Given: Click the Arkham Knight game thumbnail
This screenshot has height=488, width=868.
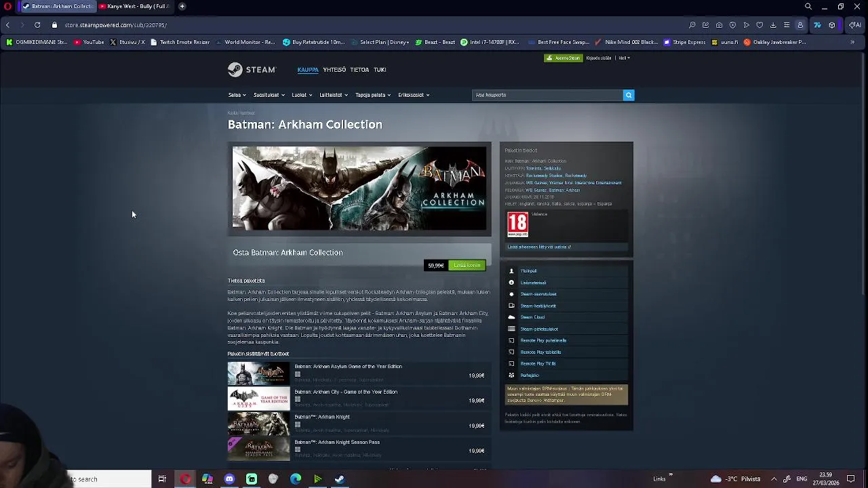Looking at the screenshot, I should [x=258, y=424].
